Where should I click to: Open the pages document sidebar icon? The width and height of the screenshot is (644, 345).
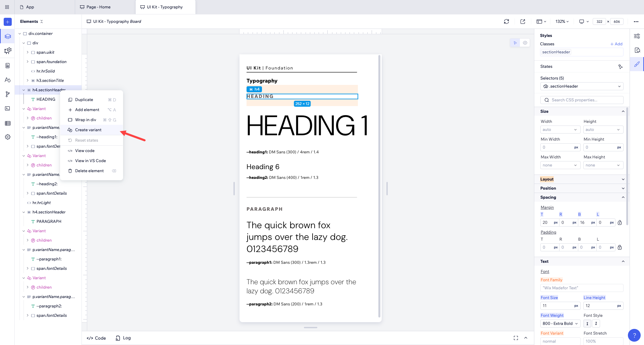coord(8,65)
